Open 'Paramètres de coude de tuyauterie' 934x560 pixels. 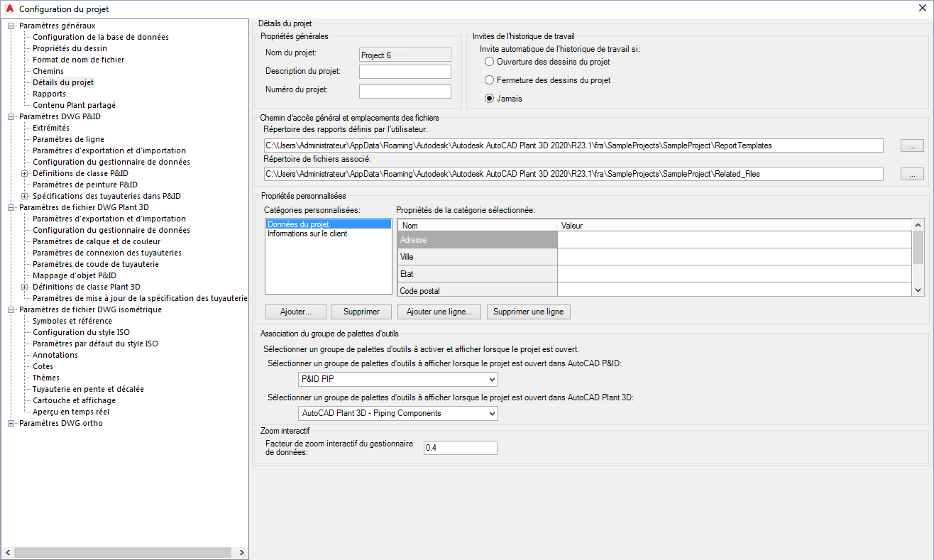96,264
